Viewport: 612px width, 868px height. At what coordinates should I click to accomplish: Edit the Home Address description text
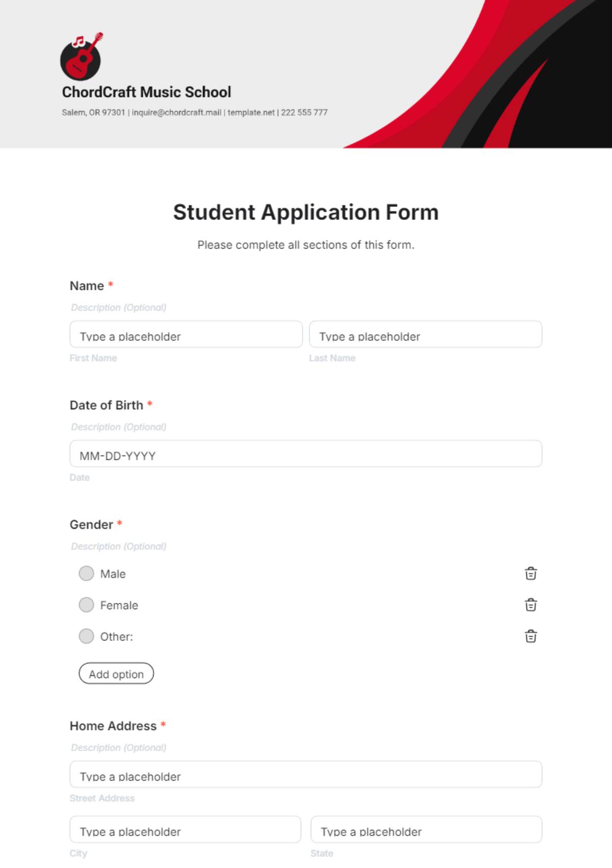pos(119,748)
